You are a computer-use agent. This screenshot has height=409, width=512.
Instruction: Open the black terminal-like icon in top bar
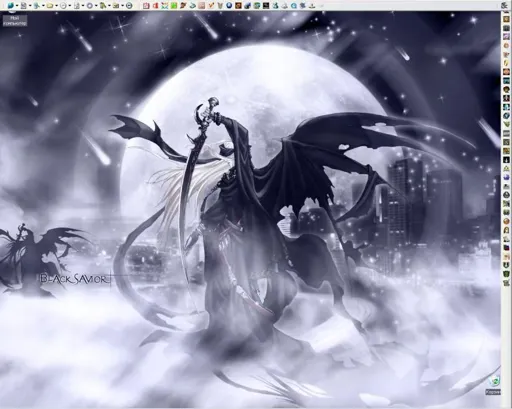pyautogui.click(x=266, y=6)
